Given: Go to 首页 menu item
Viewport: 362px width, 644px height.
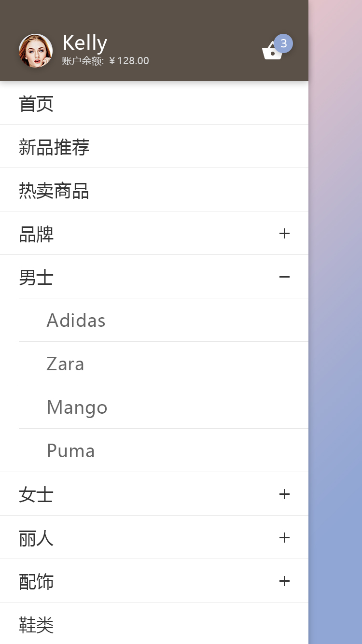Looking at the screenshot, I should (154, 103).
